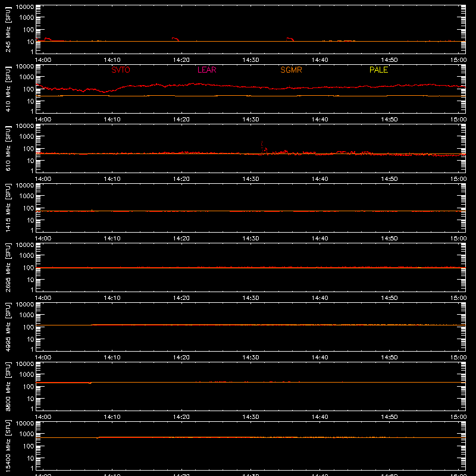Click the 14:40 label under the 410 MHz plot
This screenshot has width=476, height=476.
point(320,120)
